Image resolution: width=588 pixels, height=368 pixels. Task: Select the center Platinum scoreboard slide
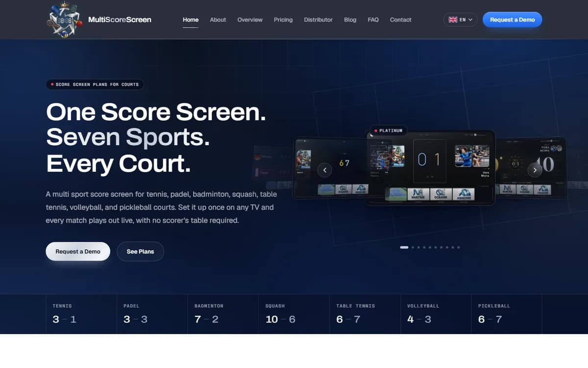pos(431,168)
